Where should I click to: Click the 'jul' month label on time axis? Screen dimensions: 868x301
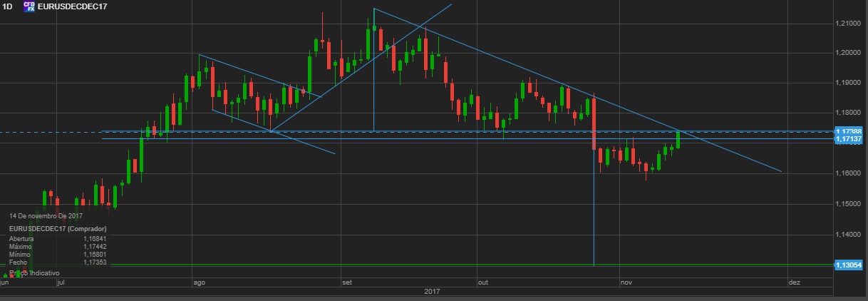point(61,283)
